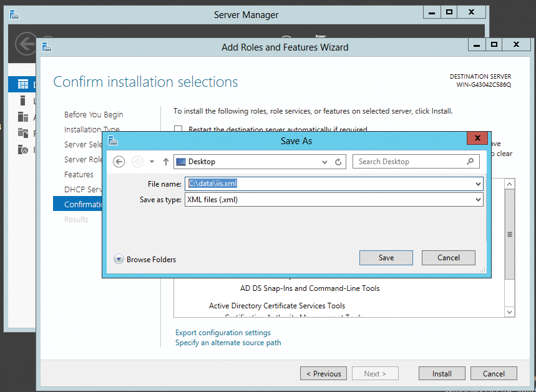The image size is (536, 392).
Task: Expand Browse Folders in Save As dialog
Action: coord(119,258)
